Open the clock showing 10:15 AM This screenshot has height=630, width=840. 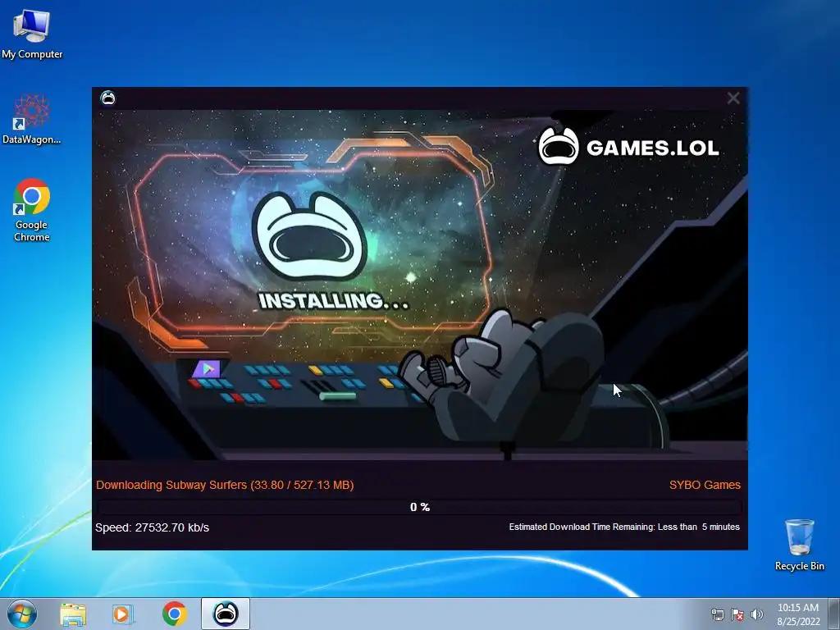click(x=798, y=614)
